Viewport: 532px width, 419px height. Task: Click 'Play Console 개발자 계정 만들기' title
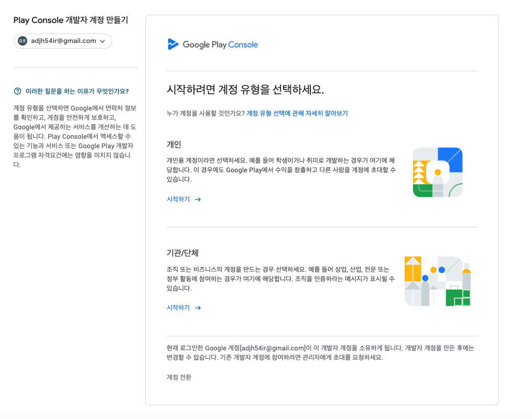coord(71,20)
